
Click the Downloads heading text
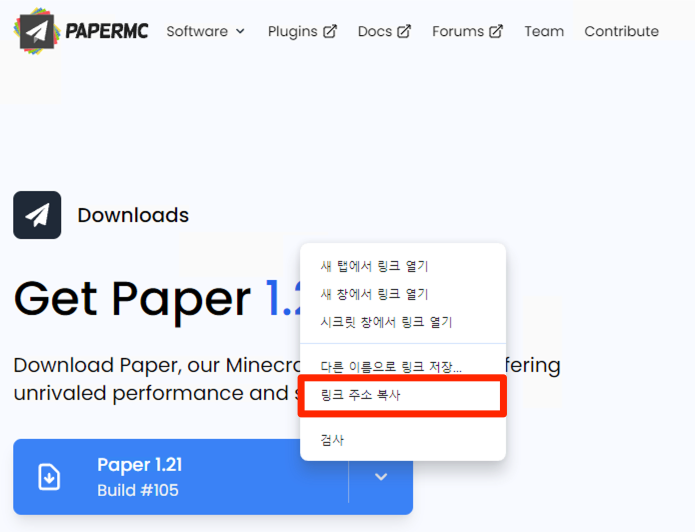tap(133, 215)
